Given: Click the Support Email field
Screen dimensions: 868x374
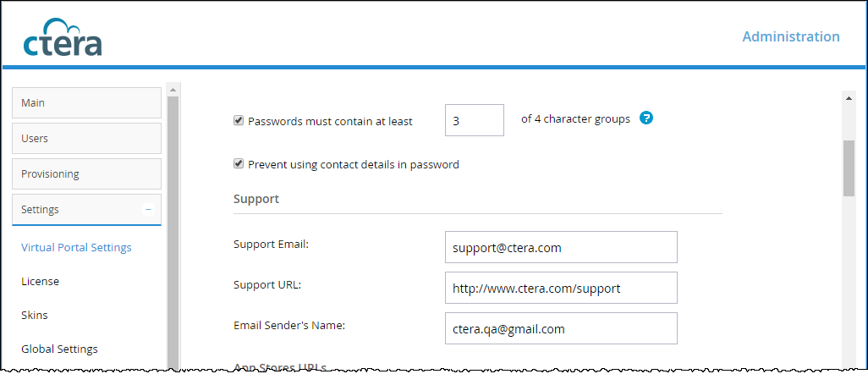Looking at the screenshot, I should (561, 247).
